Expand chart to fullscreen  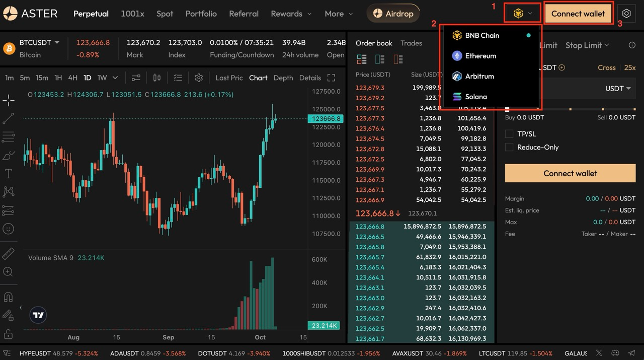pyautogui.click(x=331, y=78)
